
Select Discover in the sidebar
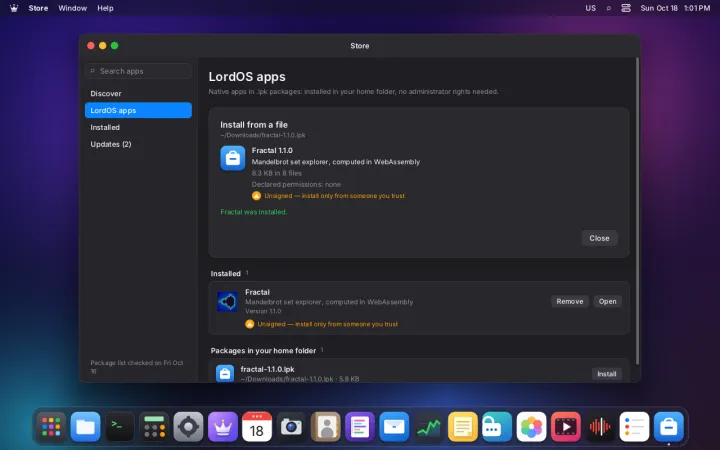tap(138, 94)
